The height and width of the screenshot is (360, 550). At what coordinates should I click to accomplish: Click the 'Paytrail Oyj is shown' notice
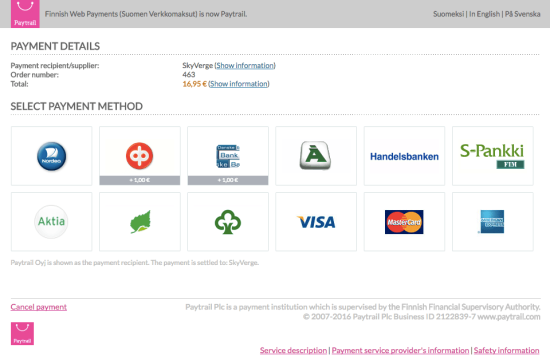point(135,262)
